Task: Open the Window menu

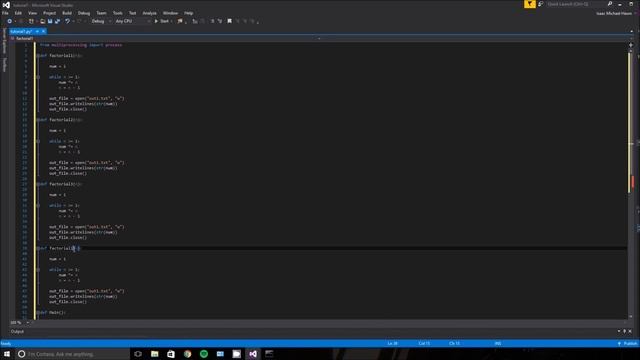Action: [x=170, y=13]
